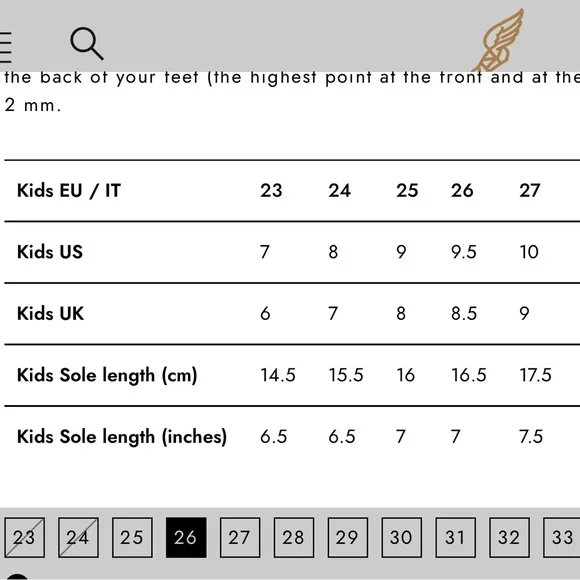Select the highlighted size 26 box
The width and height of the screenshot is (580, 580).
pos(186,537)
